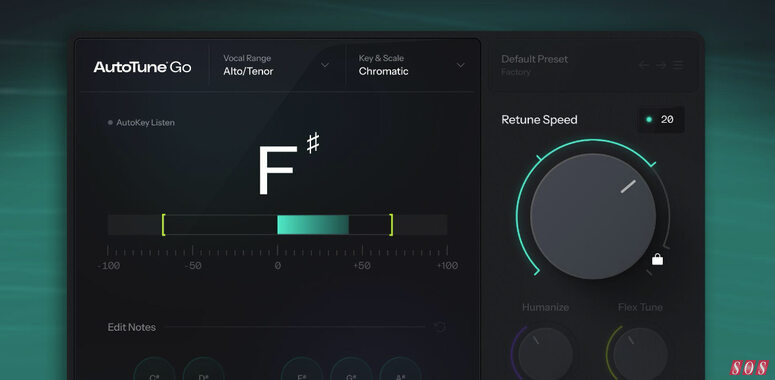Click the left yellow bracket on pitch meter

coord(164,225)
